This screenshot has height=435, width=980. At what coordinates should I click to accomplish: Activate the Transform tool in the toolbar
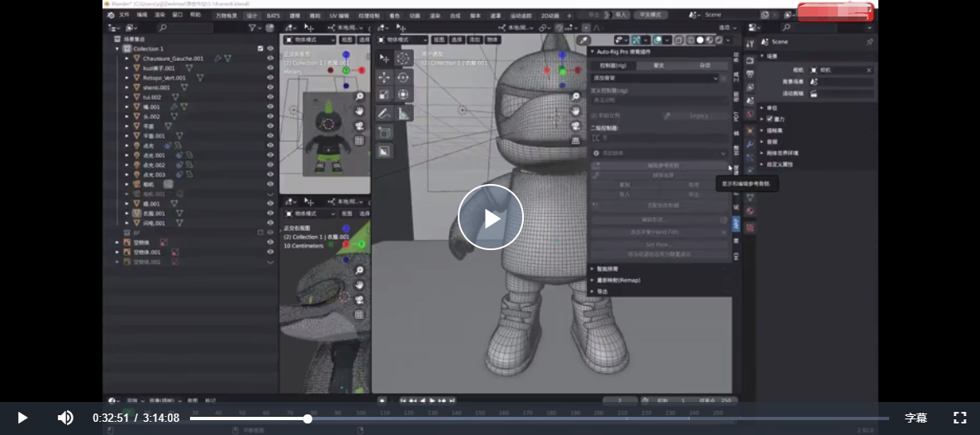(x=403, y=95)
